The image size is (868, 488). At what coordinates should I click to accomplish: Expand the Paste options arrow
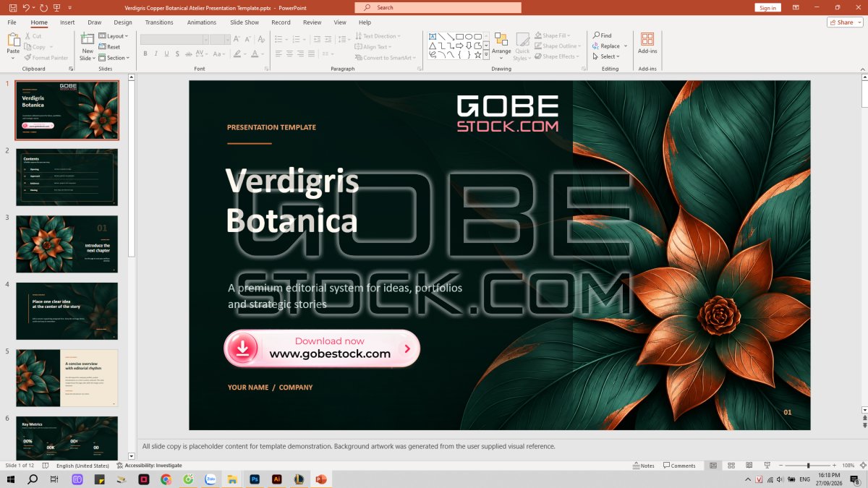pos(13,58)
